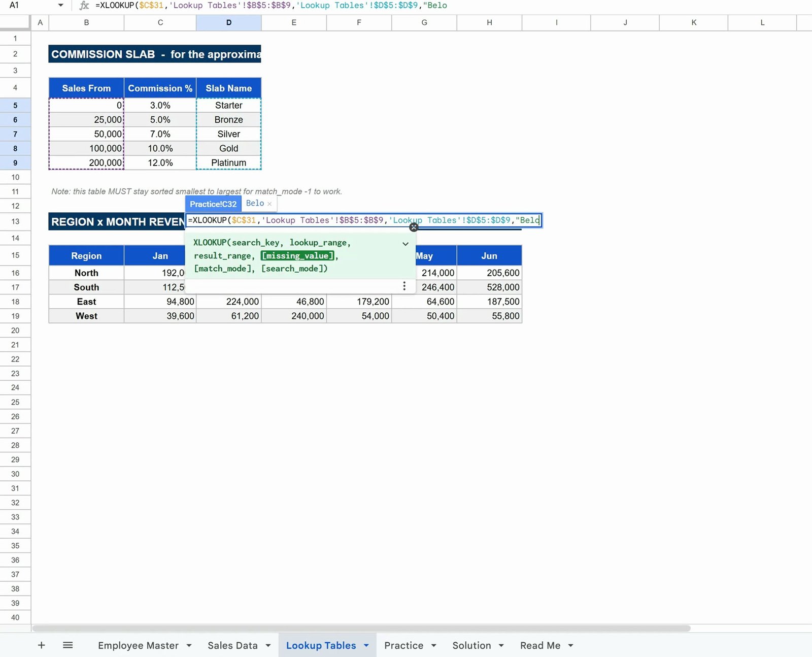Select row 9 header
The height and width of the screenshot is (657, 812).
click(15, 163)
